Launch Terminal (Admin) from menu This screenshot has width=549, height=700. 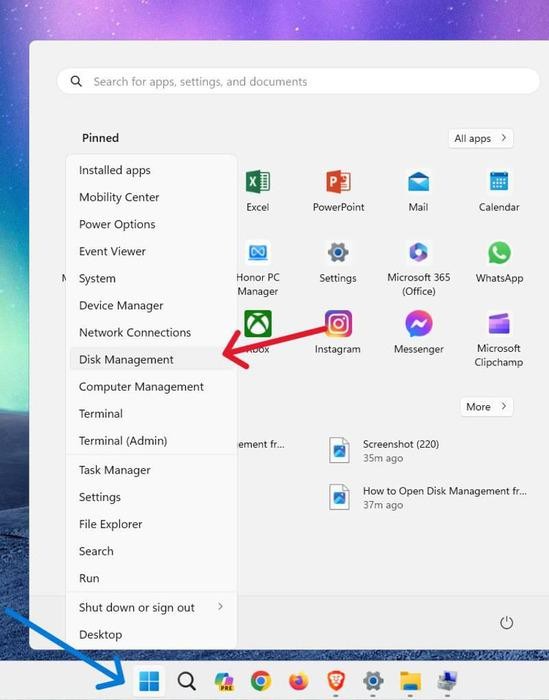151,441
